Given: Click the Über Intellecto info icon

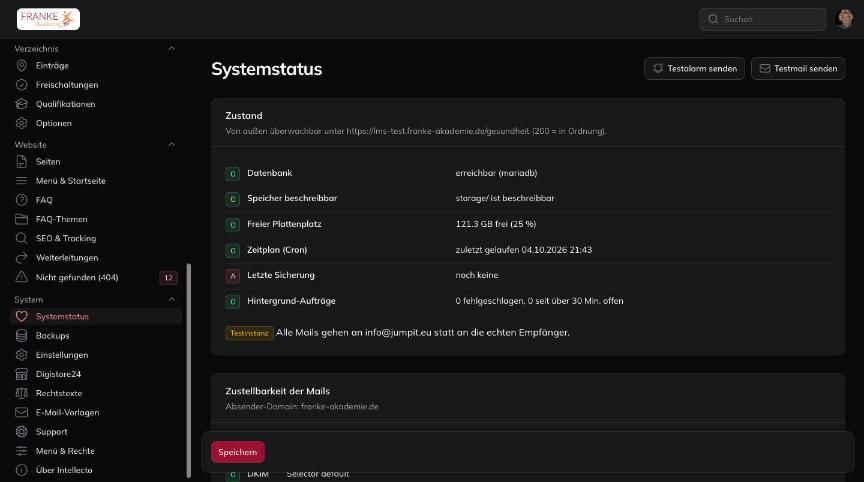Looking at the screenshot, I should [x=21, y=470].
